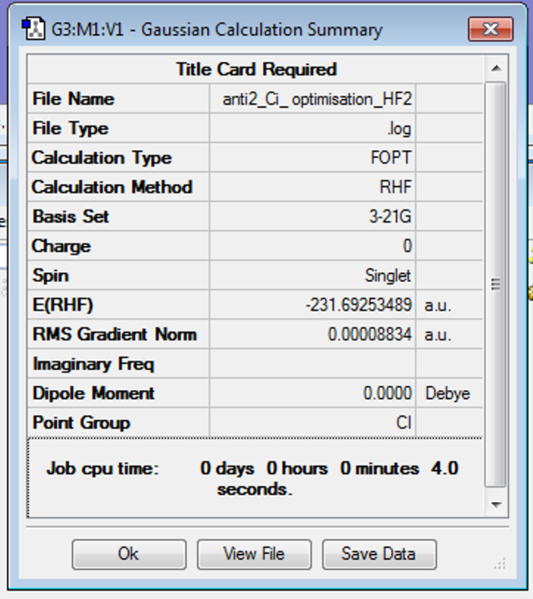Select the Basis Set 3-21G cell
The width and height of the screenshot is (533, 599).
click(313, 217)
